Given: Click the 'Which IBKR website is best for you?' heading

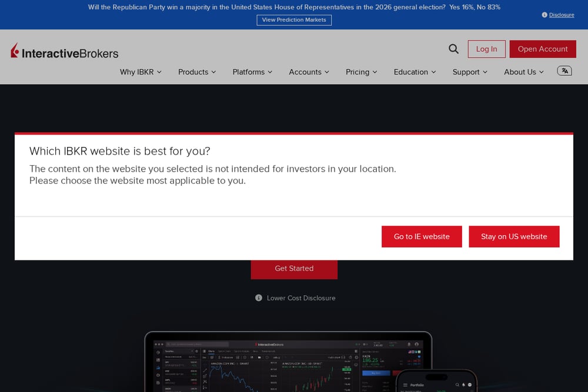Looking at the screenshot, I should click(119, 151).
